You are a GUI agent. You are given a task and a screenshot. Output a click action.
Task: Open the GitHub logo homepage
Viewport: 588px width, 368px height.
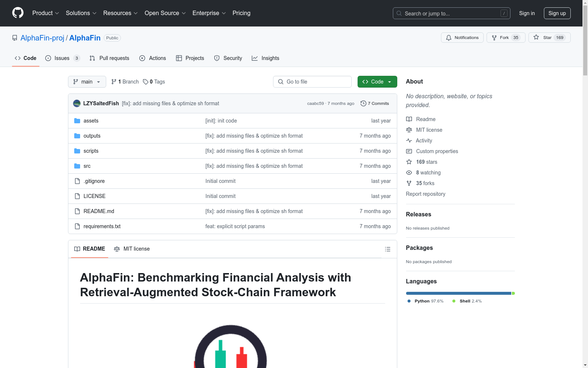click(x=18, y=13)
